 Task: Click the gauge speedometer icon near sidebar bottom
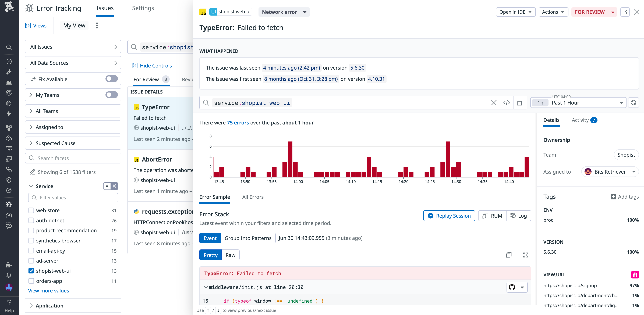9,215
